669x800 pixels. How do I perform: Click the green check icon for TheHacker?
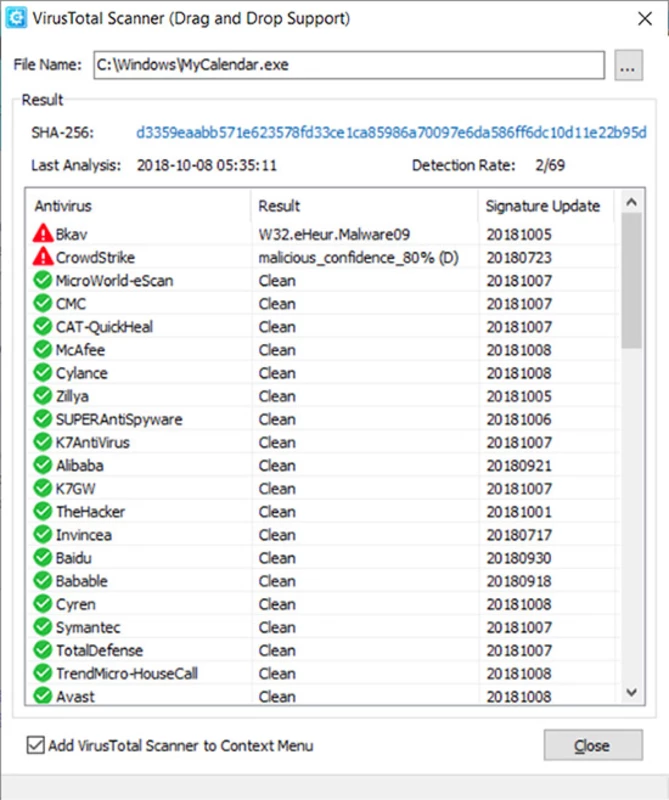[43, 511]
